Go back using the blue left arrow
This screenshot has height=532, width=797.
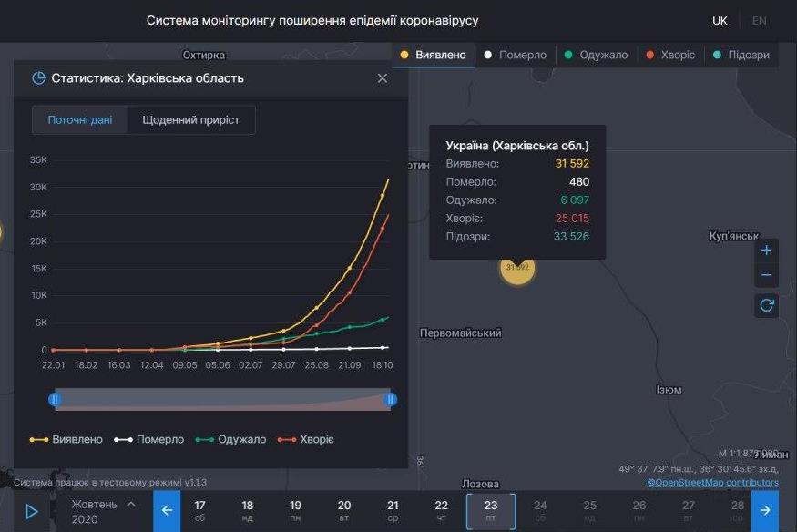167,511
